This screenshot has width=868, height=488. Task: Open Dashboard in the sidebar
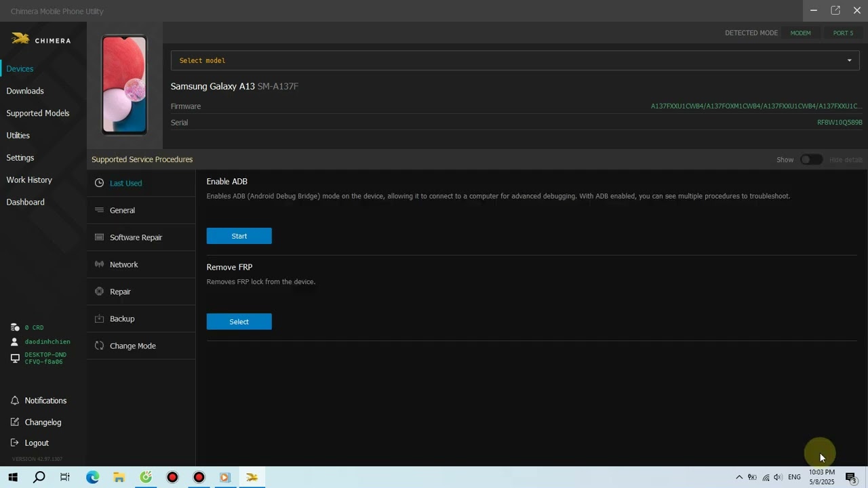tap(26, 202)
